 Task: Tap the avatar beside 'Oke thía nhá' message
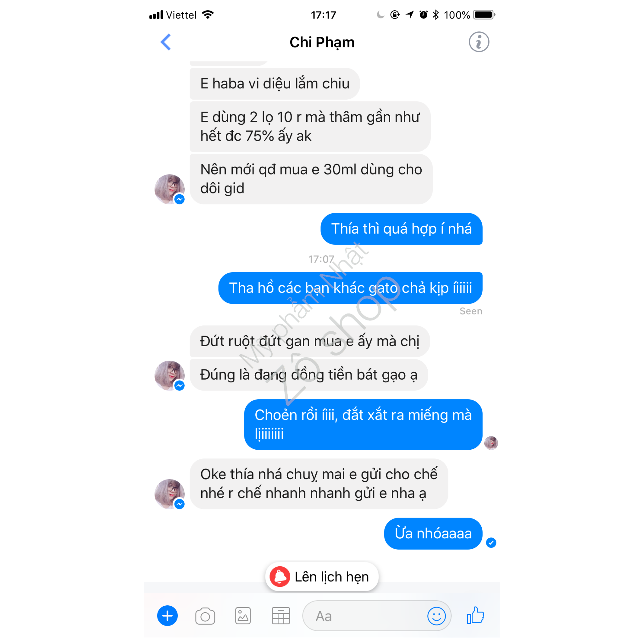(x=169, y=494)
